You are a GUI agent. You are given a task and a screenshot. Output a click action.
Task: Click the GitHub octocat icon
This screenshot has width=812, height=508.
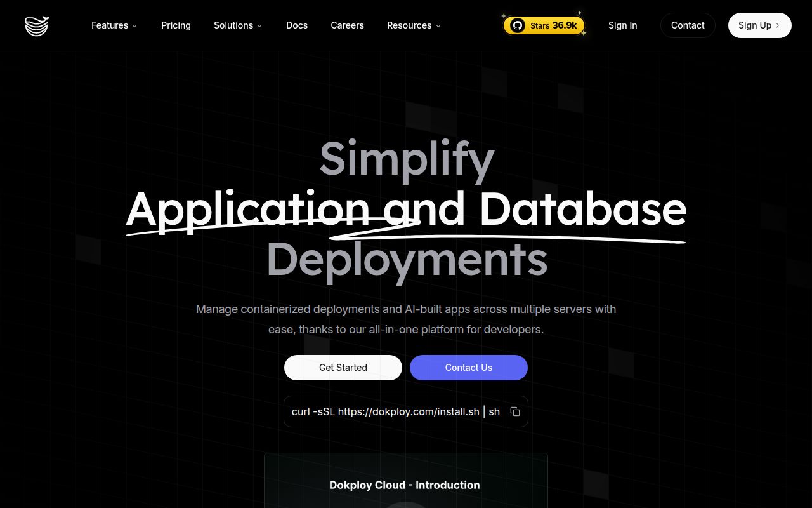(x=518, y=25)
